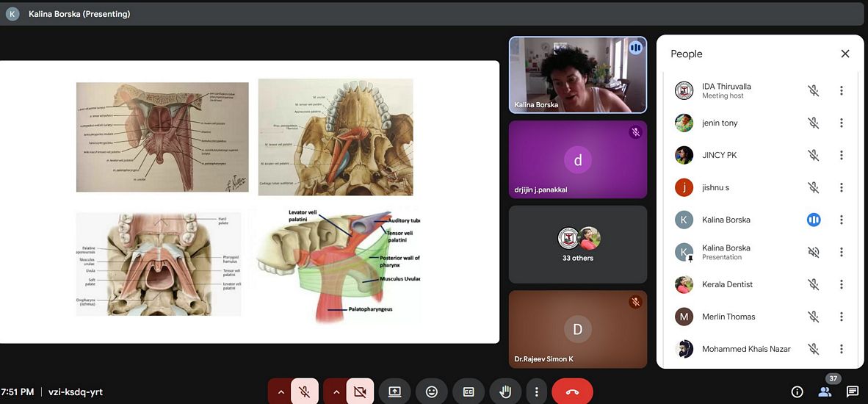Mute IDA Thiruvalla microphone icon
The width and height of the screenshot is (868, 404).
pyautogui.click(x=813, y=90)
